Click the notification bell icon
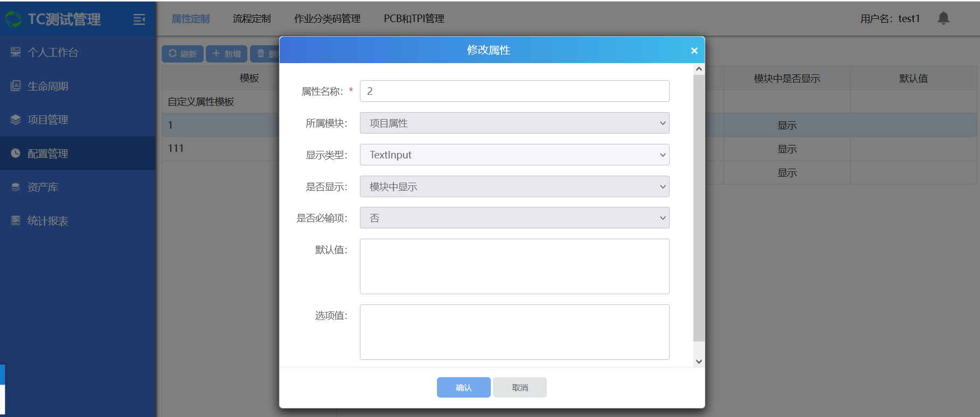Viewport: 980px width, 417px height. [943, 18]
